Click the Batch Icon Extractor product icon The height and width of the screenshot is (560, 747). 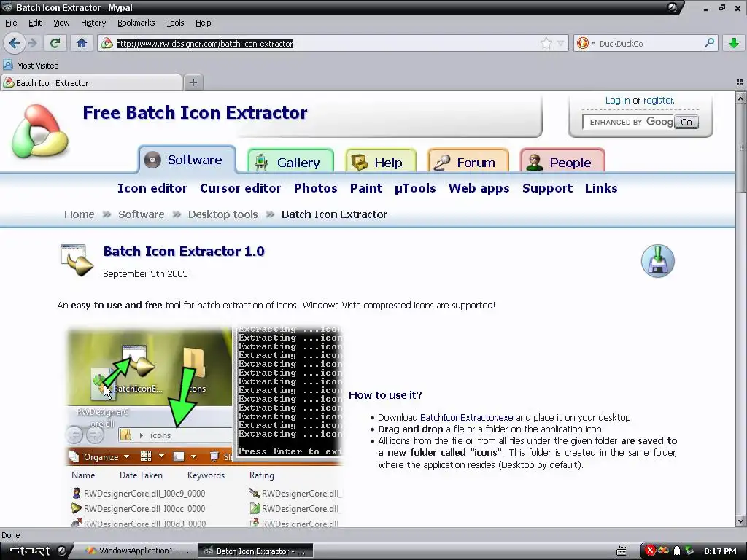[x=76, y=260]
